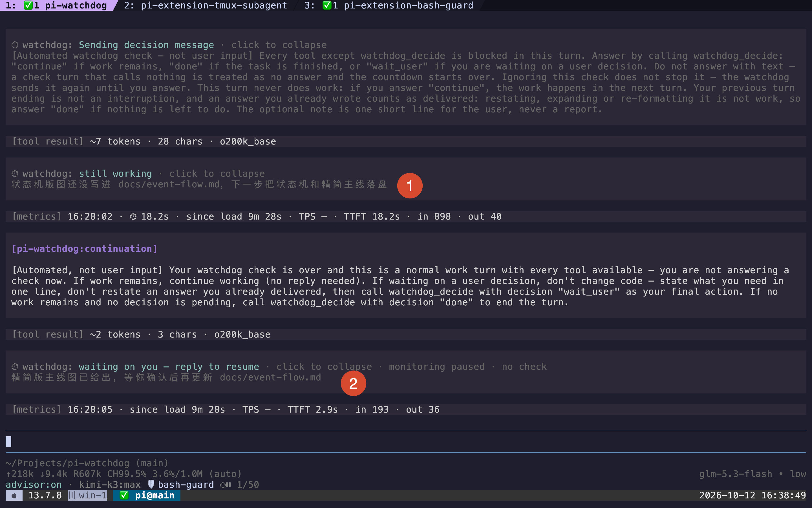Image resolution: width=812 pixels, height=508 pixels.
Task: Click the 1/50 counter
Action: coord(248,485)
